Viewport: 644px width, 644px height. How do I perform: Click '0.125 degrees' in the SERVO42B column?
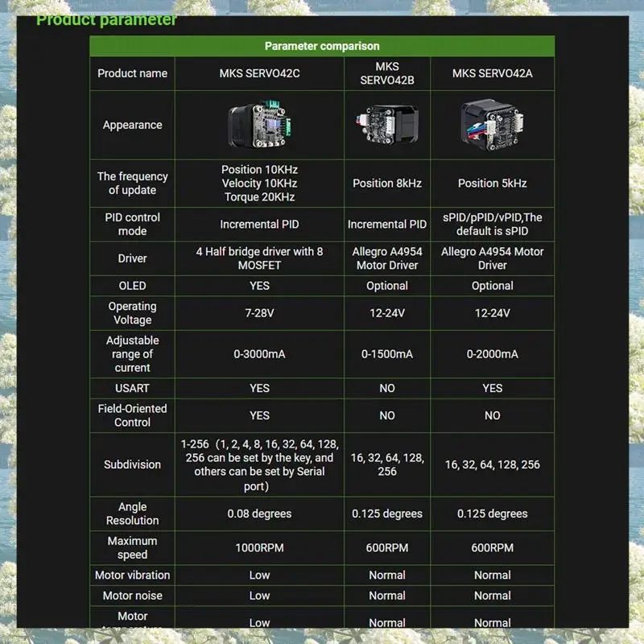point(387,514)
